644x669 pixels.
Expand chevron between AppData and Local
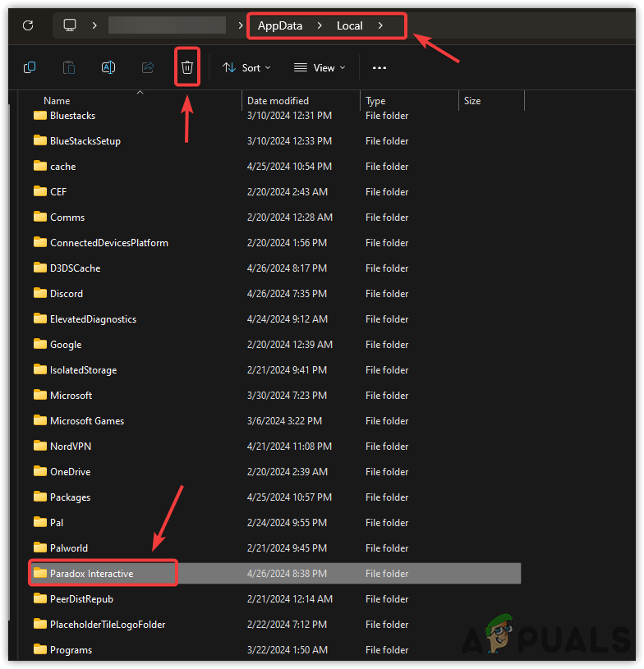[x=320, y=25]
